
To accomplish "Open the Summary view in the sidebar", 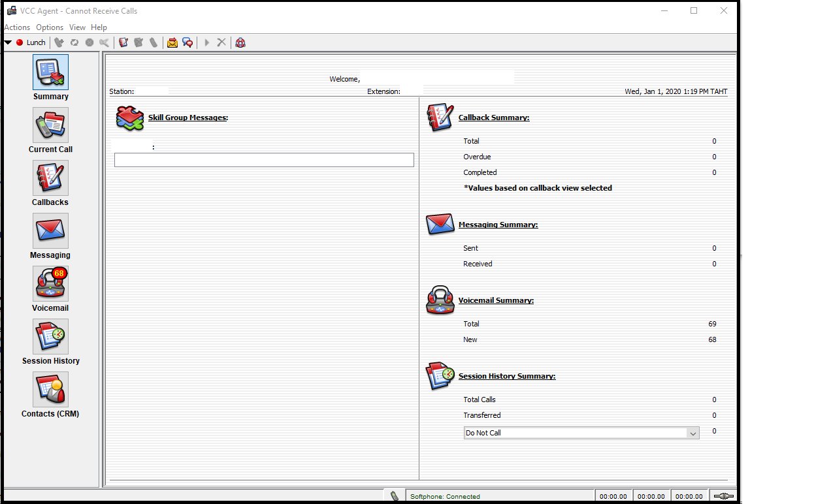I will pyautogui.click(x=50, y=72).
